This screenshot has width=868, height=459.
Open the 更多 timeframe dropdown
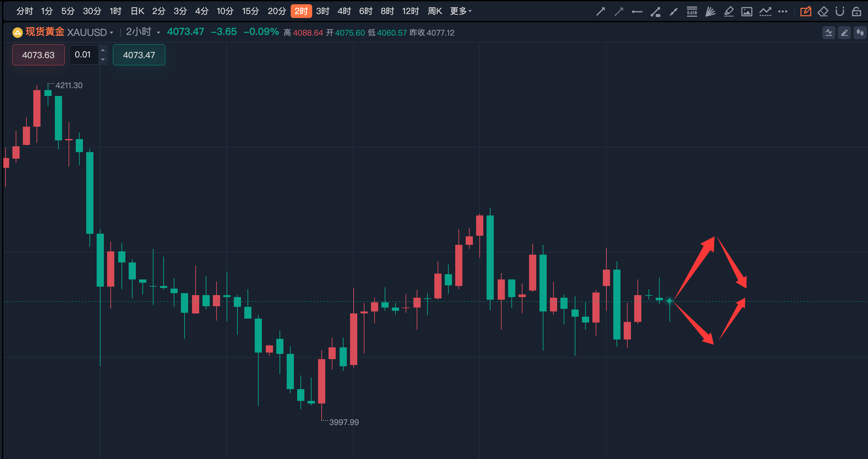[461, 11]
